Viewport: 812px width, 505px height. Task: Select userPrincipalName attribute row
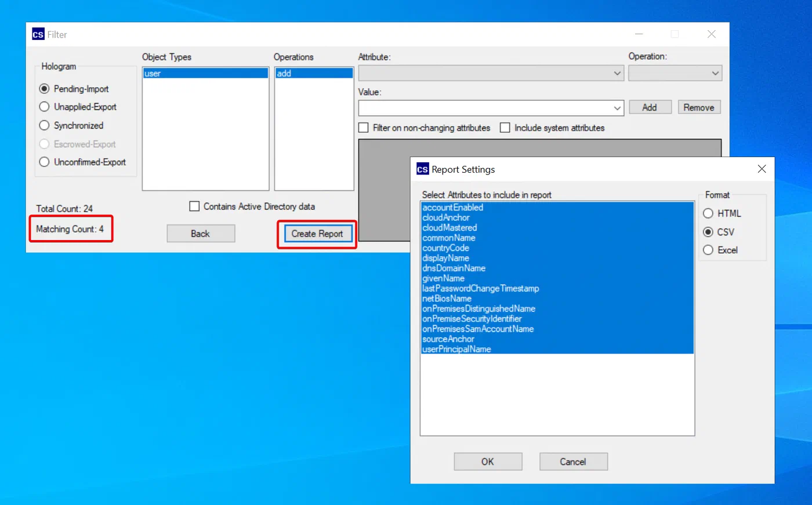pyautogui.click(x=557, y=349)
